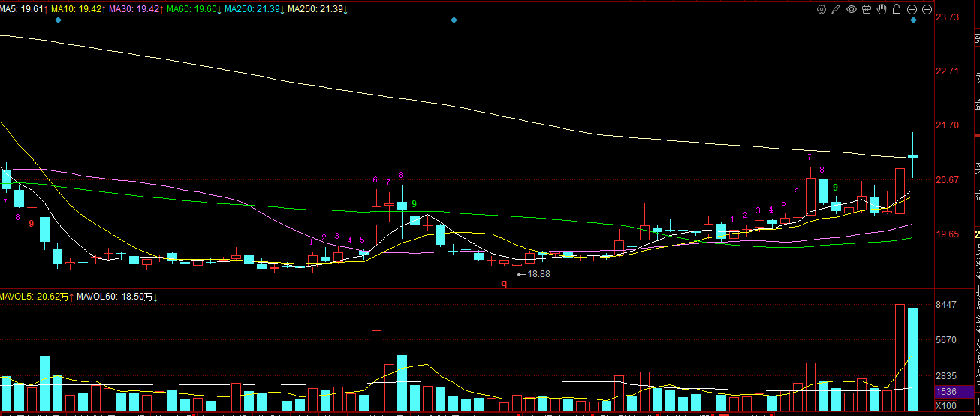980x416 pixels.
Task: Click the MAVOL5: 20.62万 volume label
Action: point(35,297)
